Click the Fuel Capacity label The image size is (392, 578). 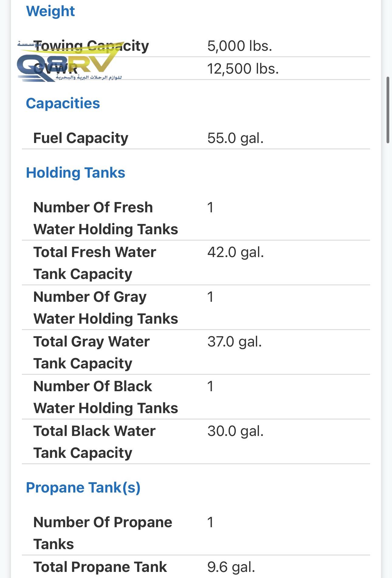[x=81, y=138]
